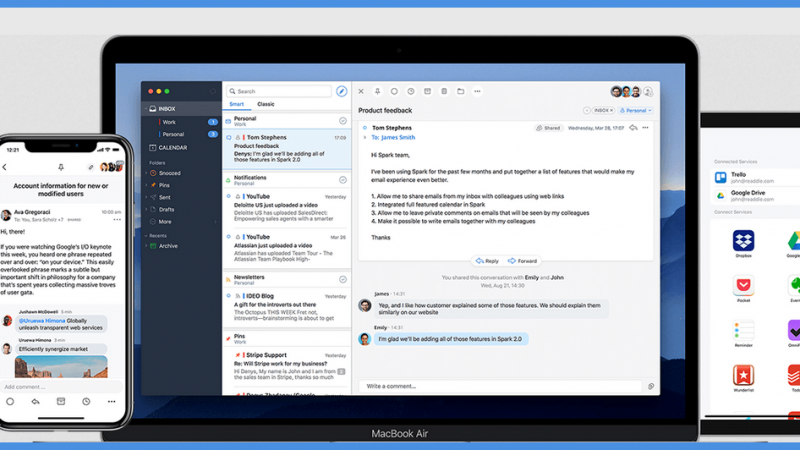Archive the email from the Mac toolbar

click(428, 91)
